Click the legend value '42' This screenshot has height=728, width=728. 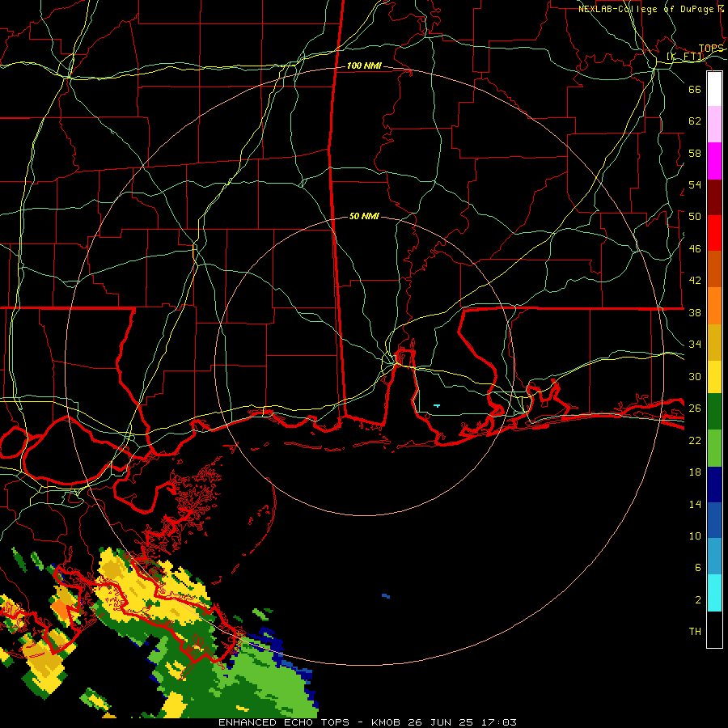pyautogui.click(x=695, y=280)
